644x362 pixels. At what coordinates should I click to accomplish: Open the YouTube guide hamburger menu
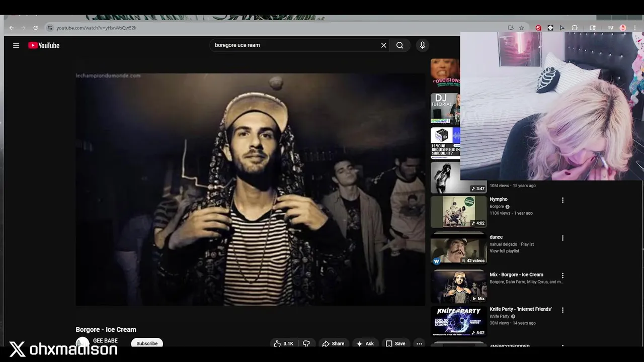click(16, 45)
